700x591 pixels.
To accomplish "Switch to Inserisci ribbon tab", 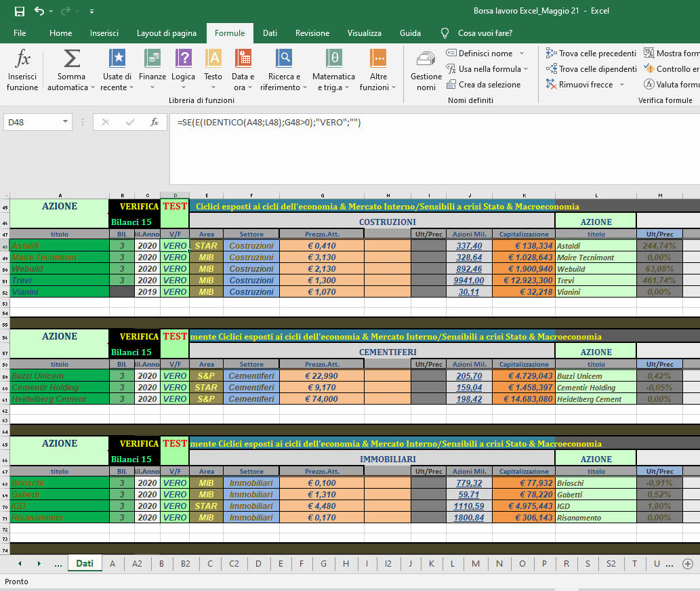I will (104, 33).
